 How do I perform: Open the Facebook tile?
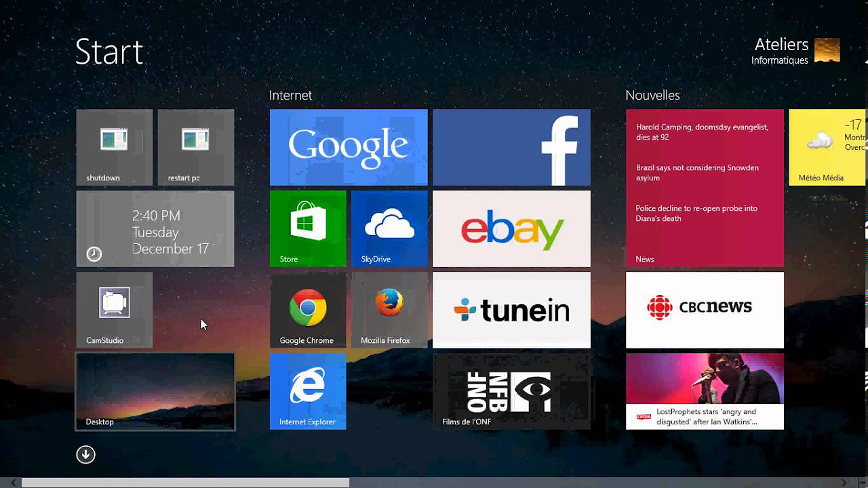511,147
